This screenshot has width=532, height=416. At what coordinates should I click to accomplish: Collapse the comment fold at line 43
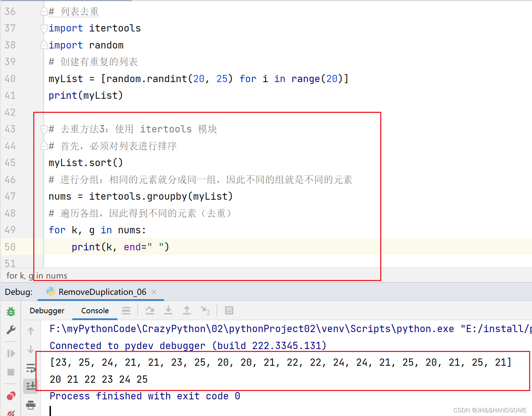[x=44, y=129]
